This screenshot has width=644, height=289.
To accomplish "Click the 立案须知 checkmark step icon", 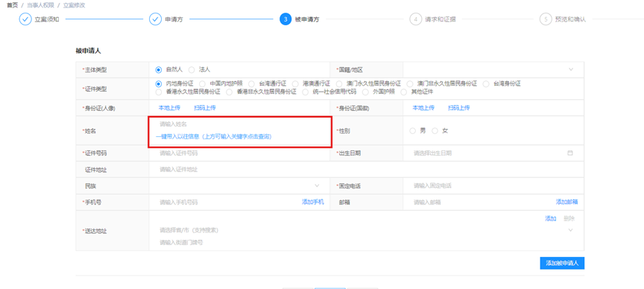I will pos(25,19).
